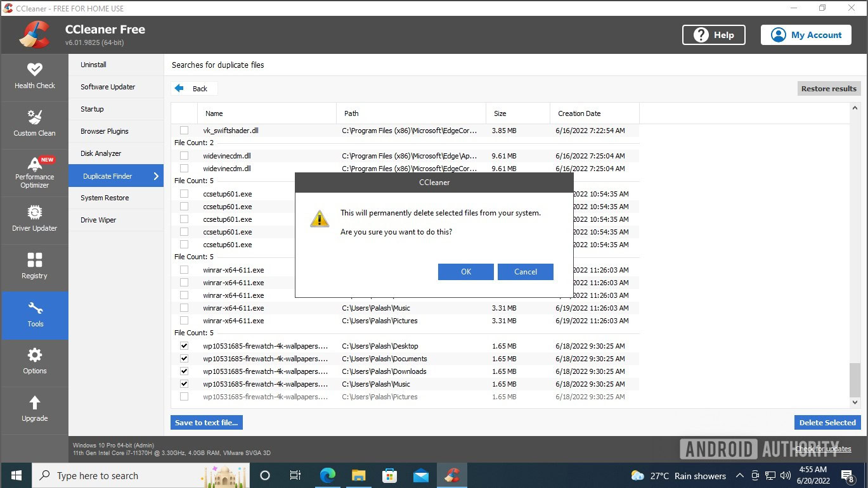Select the Custom Clean broom icon
This screenshot has height=488, width=868.
tap(34, 117)
